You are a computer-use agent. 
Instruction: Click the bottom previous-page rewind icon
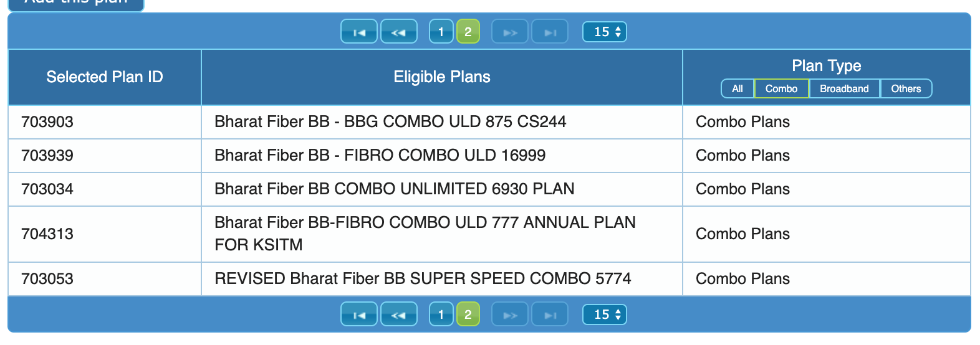pos(398,314)
